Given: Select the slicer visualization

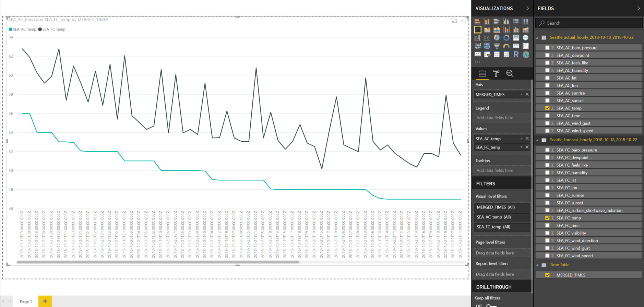Looking at the screenshot, I should click(x=487, y=54).
